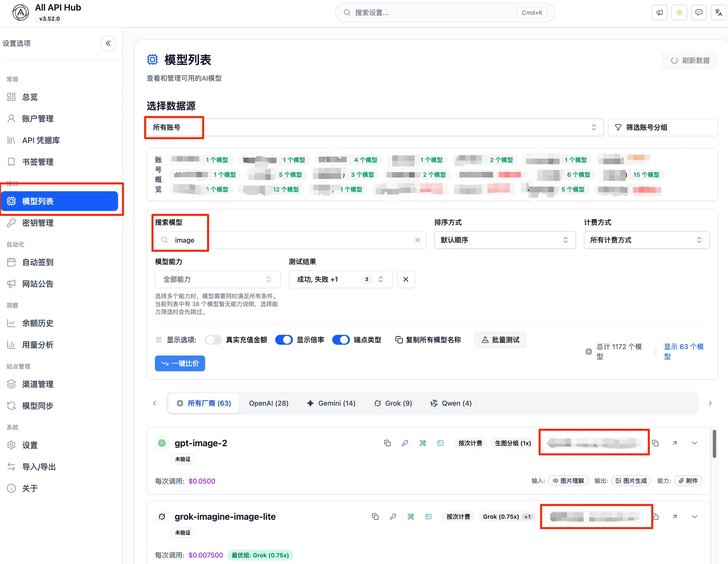The width and height of the screenshot is (728, 564).
Task: Click the green tools icon for grok-imagine-image-lite
Action: point(411,517)
